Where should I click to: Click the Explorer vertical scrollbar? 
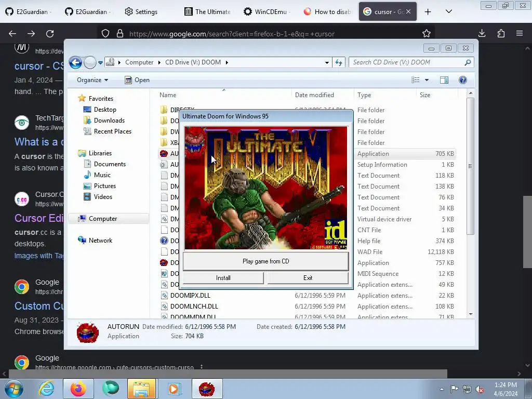pos(470,166)
